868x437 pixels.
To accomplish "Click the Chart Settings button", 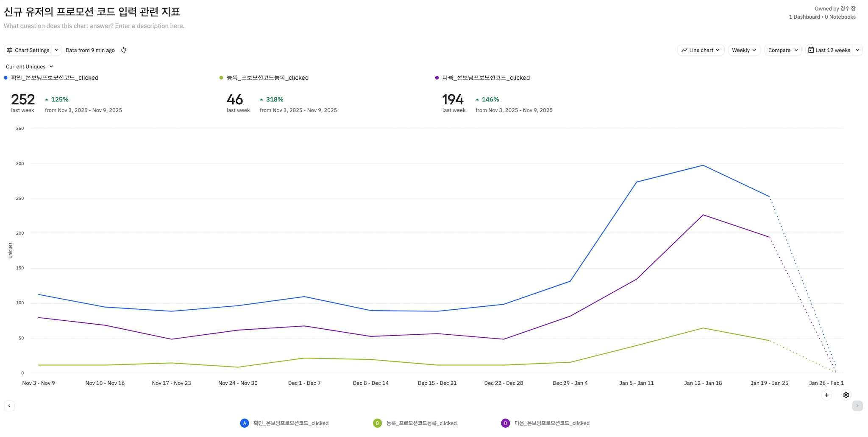I will [28, 50].
